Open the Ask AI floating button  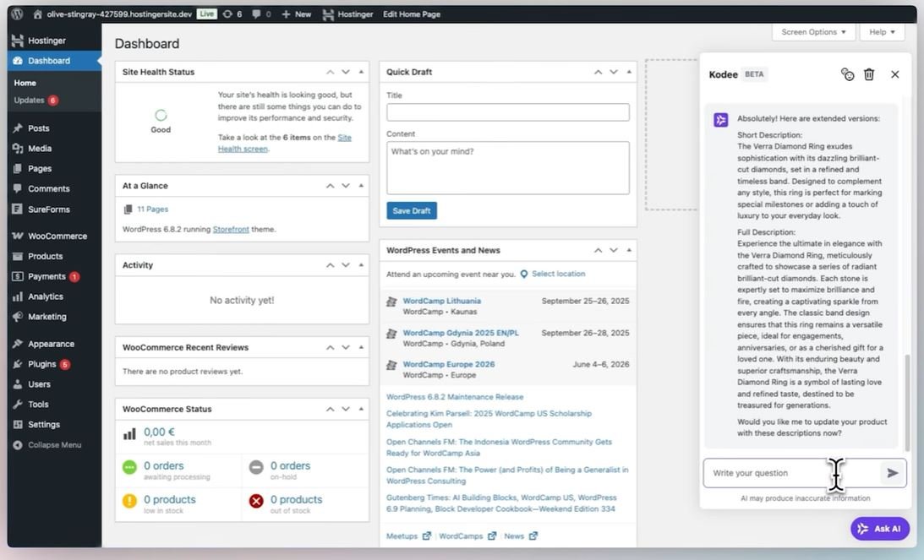(x=880, y=529)
